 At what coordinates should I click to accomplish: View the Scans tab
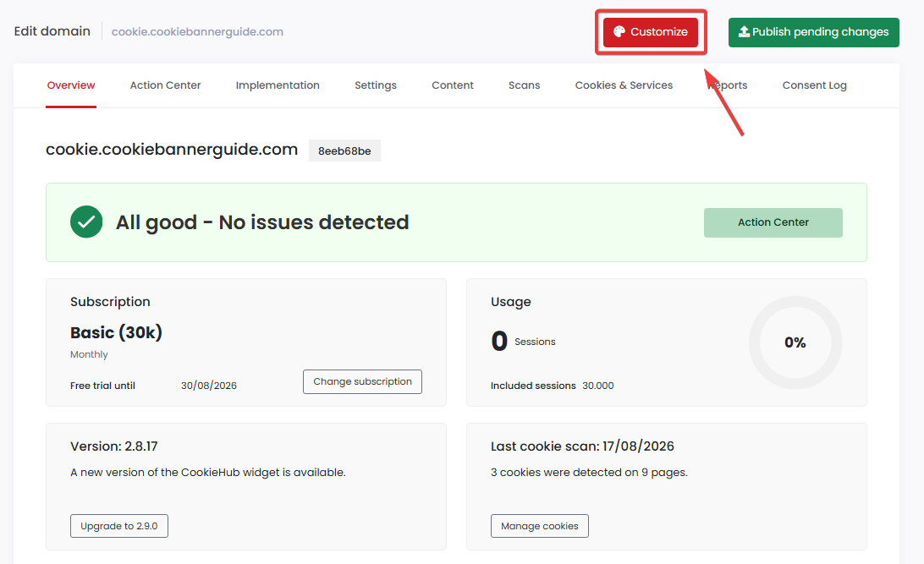click(x=524, y=85)
